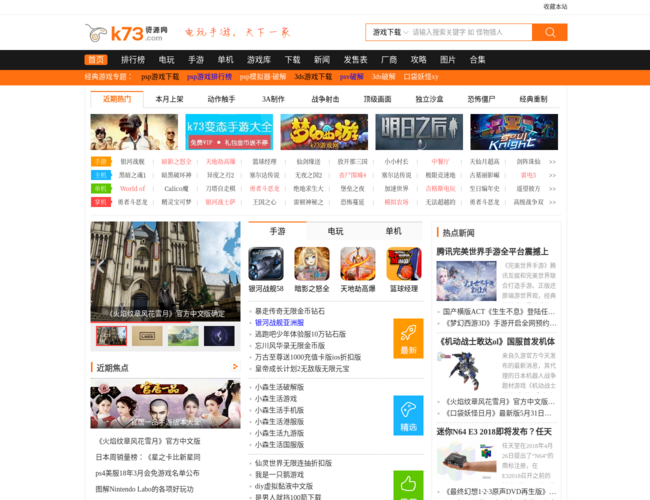Expand more games in the 单机 row

point(552,189)
